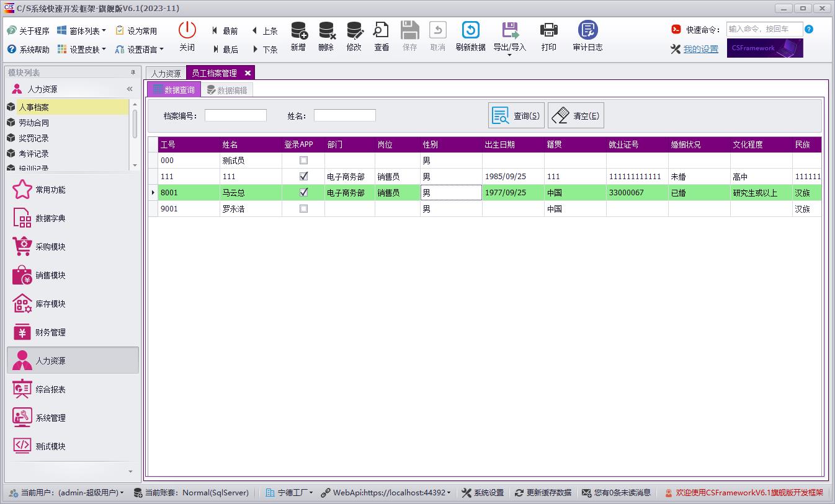835x504 pixels.
Task: Expand the 导出/导入 dropdown arrow
Action: tap(509, 56)
